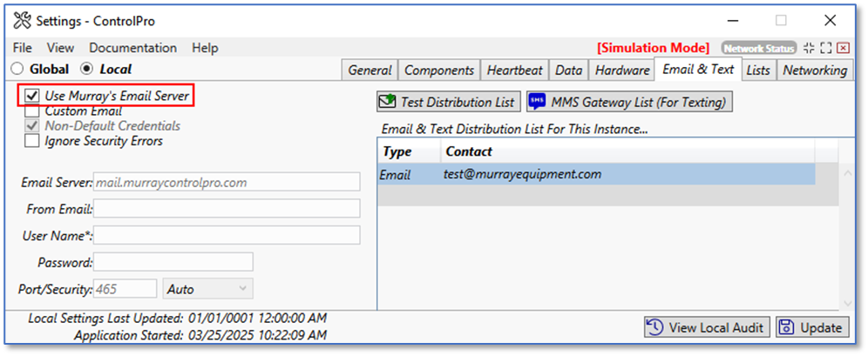
Task: Open the File menu
Action: tap(22, 48)
